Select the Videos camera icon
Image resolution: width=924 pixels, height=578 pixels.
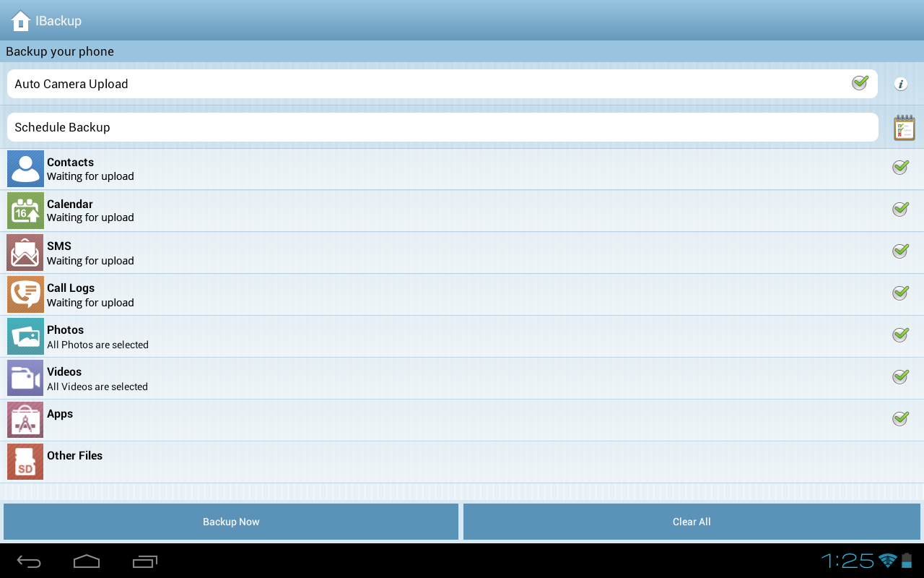(x=25, y=378)
